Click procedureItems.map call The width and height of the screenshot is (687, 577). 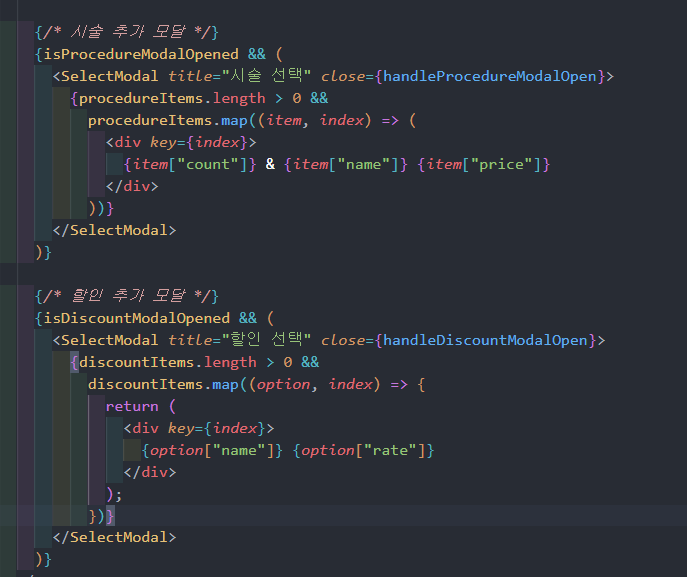pos(168,120)
